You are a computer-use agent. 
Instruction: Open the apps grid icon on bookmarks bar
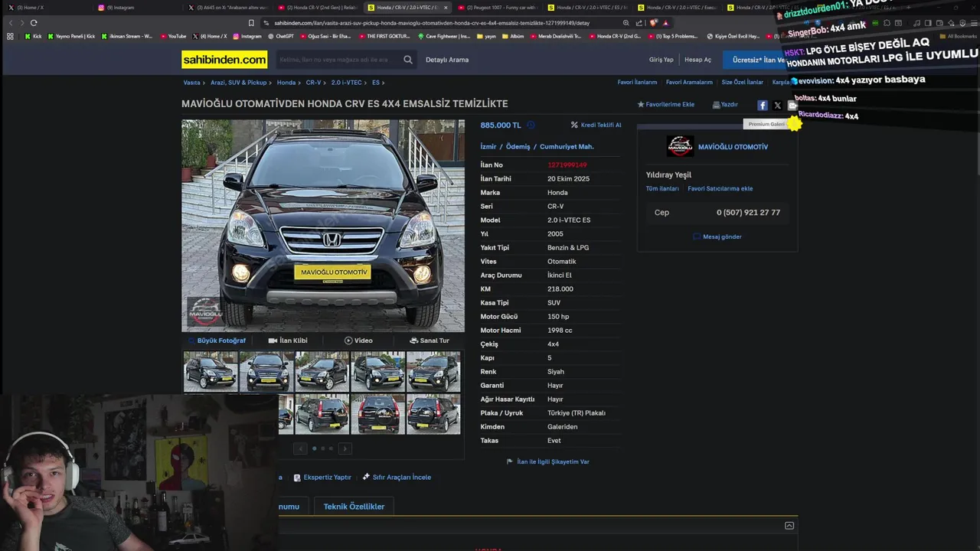[x=10, y=36]
